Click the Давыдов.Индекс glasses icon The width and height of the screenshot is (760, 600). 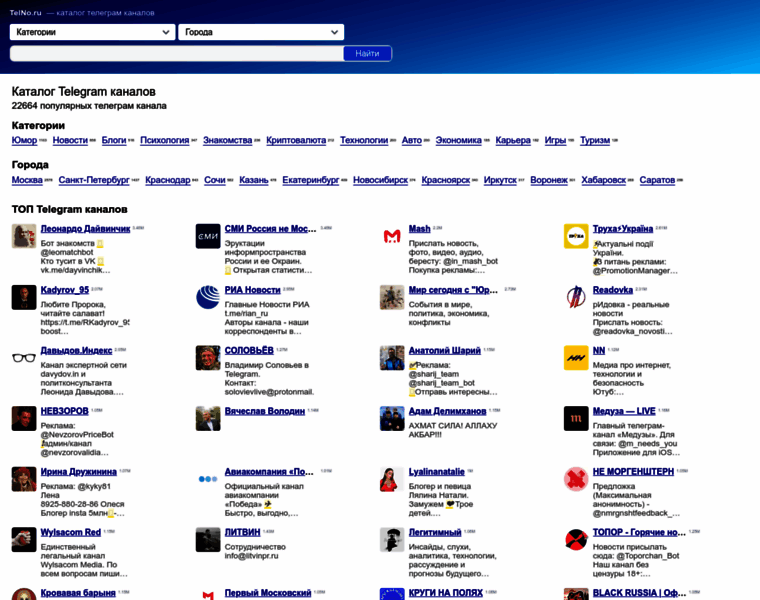(x=24, y=358)
